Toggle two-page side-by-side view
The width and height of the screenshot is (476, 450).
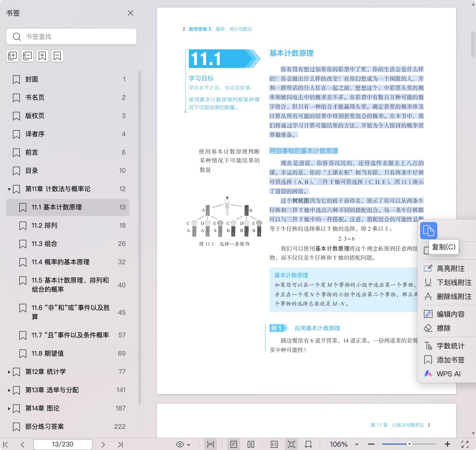251,444
